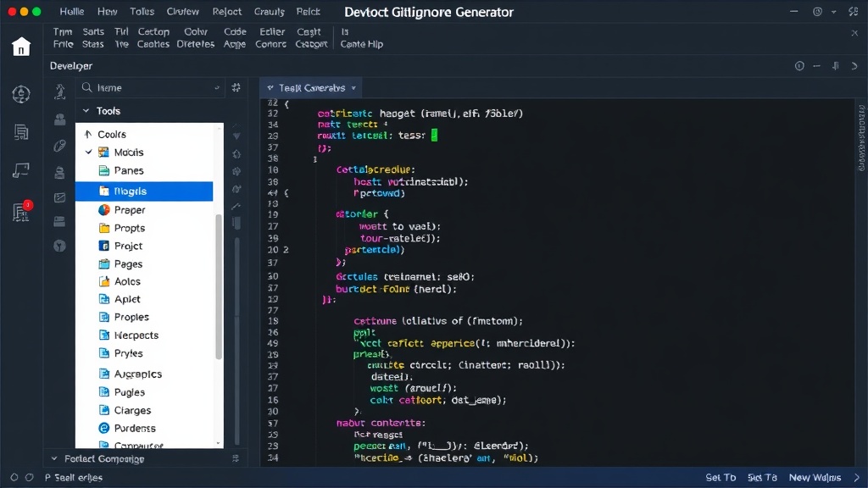Click the music note sidebar icon
868x488 pixels.
(x=21, y=170)
